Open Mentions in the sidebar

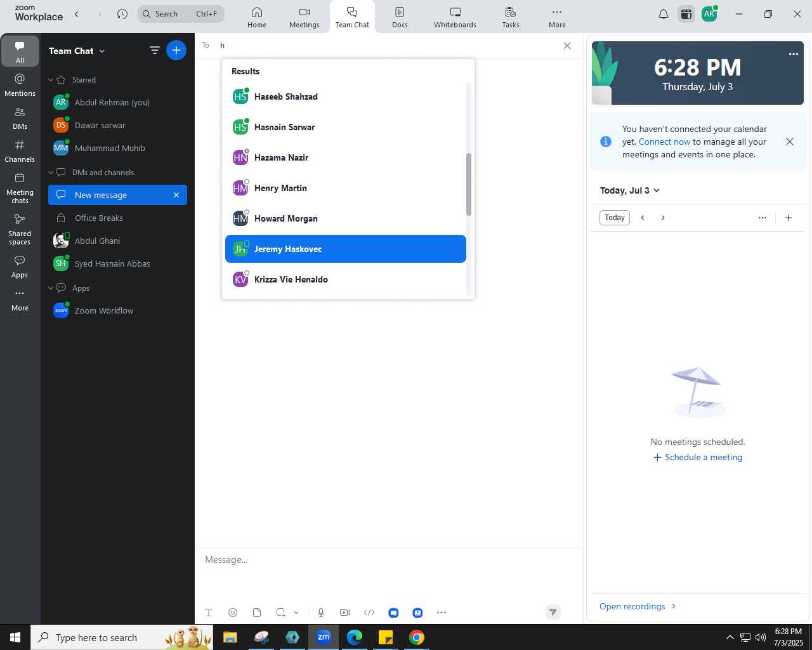coord(20,85)
